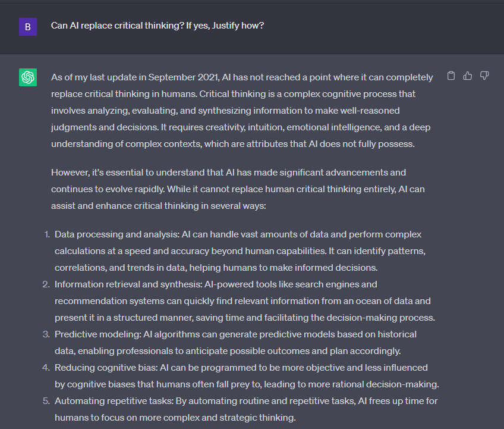Viewport: 504px width, 429px height.
Task: Click the "Information retrieval and synthesis" list item
Action: (244, 301)
